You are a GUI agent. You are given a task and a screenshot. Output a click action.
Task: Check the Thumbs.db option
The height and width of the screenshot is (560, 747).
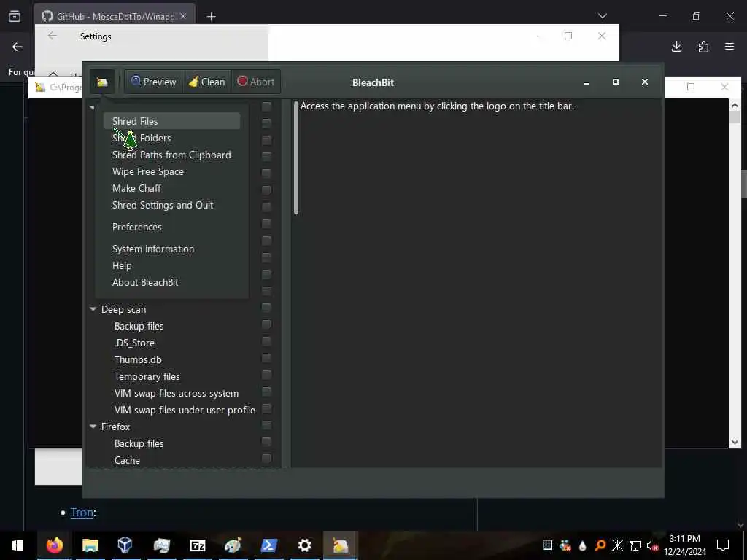point(267,357)
